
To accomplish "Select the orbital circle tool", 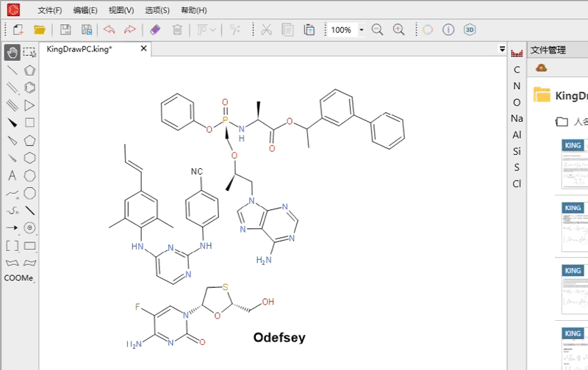I will (29, 228).
